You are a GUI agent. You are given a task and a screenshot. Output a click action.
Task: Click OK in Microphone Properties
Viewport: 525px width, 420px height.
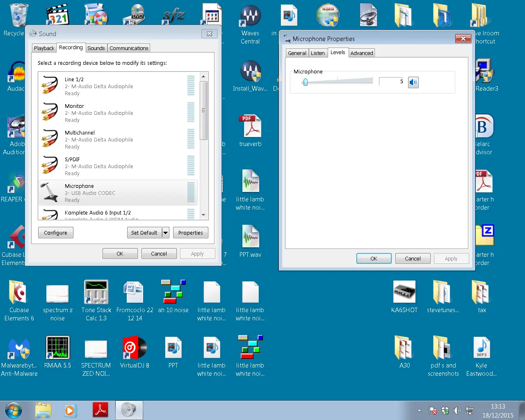pyautogui.click(x=374, y=258)
